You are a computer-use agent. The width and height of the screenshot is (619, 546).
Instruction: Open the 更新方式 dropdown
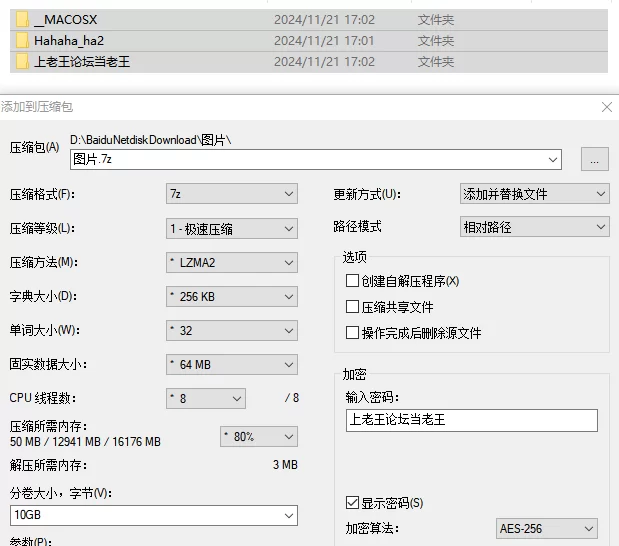pyautogui.click(x=534, y=194)
